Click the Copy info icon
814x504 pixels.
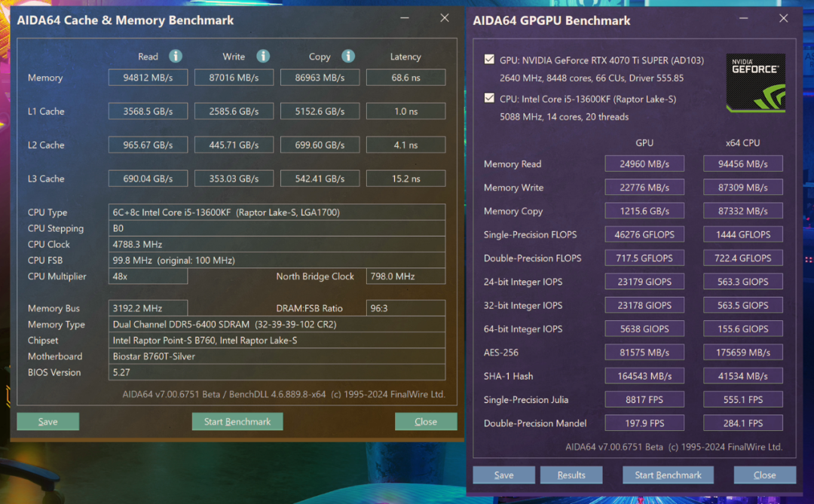348,56
